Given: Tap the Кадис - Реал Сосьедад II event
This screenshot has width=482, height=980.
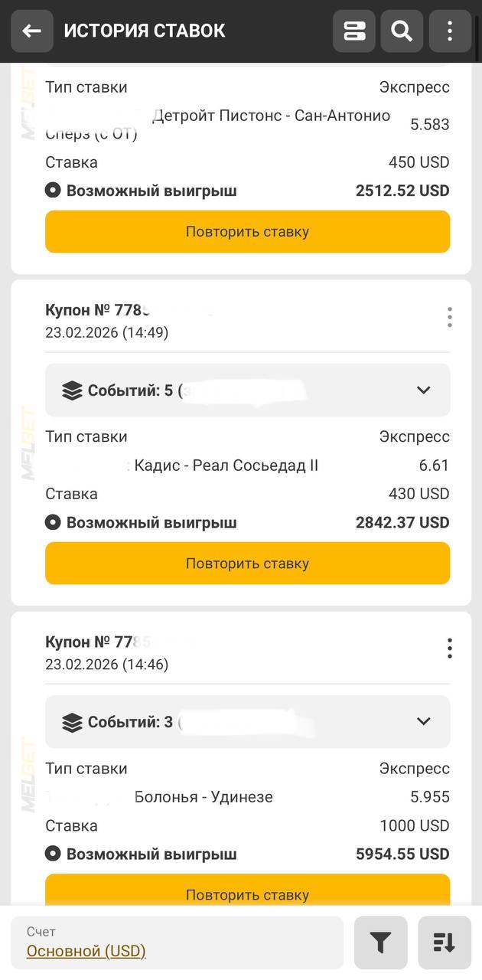Looking at the screenshot, I should [x=226, y=465].
